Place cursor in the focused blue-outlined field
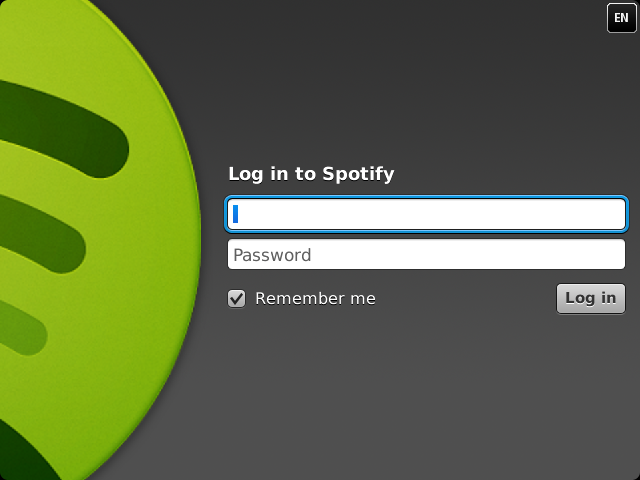 [427, 214]
